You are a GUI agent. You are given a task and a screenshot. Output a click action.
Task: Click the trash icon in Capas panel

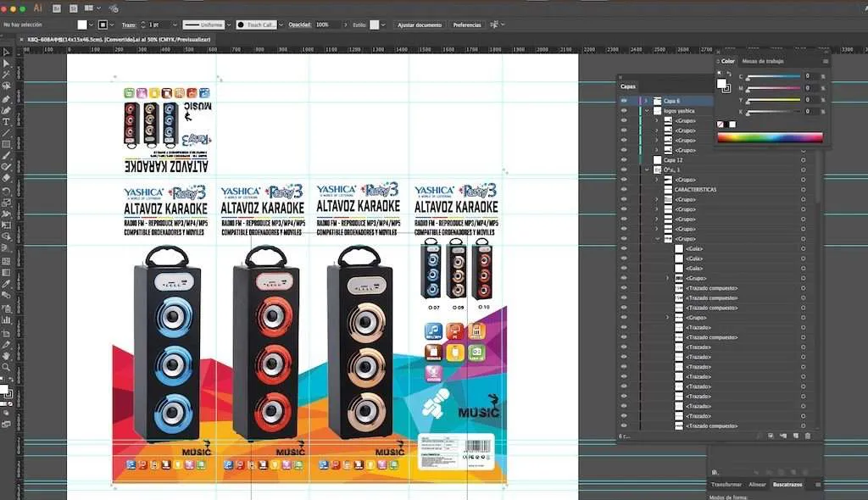808,436
